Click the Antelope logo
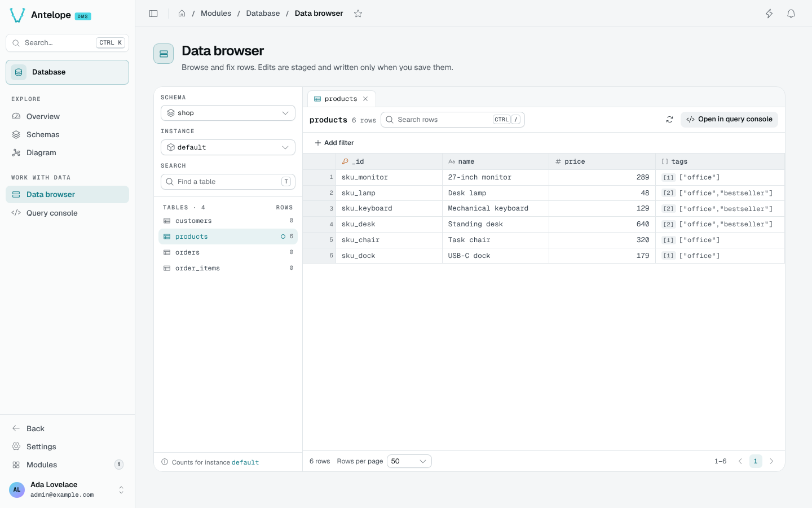This screenshot has height=508, width=812. [x=17, y=15]
